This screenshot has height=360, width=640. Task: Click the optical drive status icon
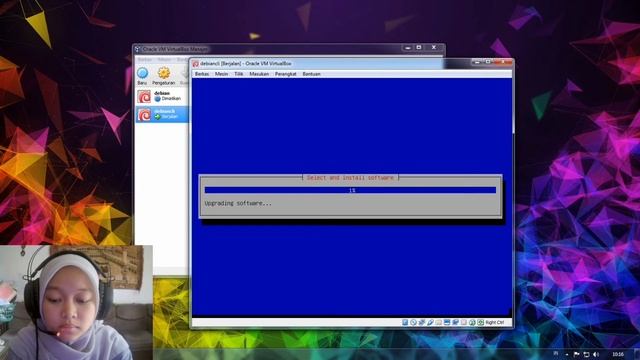pyautogui.click(x=413, y=322)
